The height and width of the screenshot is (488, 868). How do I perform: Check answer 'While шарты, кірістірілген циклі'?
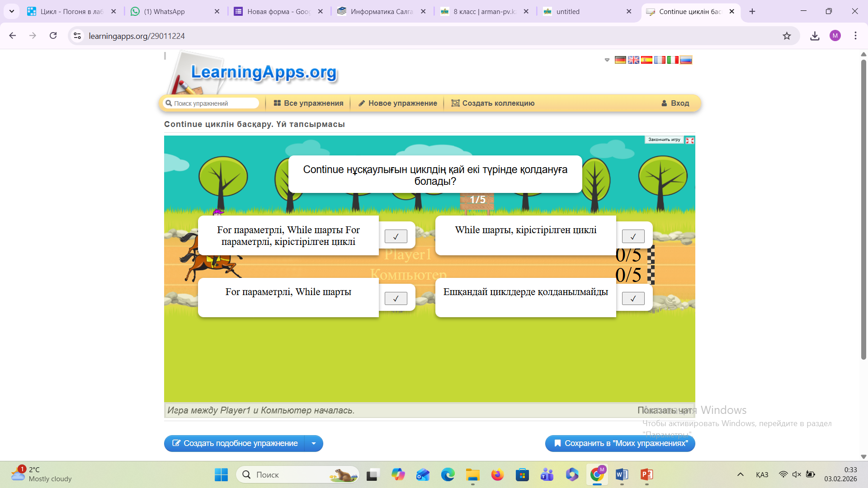pyautogui.click(x=633, y=236)
